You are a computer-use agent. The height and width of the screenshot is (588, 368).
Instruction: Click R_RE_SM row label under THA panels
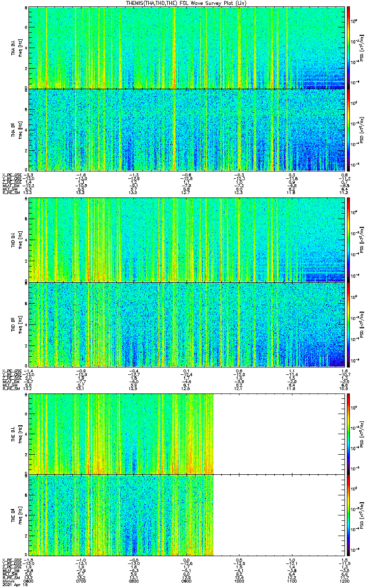tap(11, 193)
